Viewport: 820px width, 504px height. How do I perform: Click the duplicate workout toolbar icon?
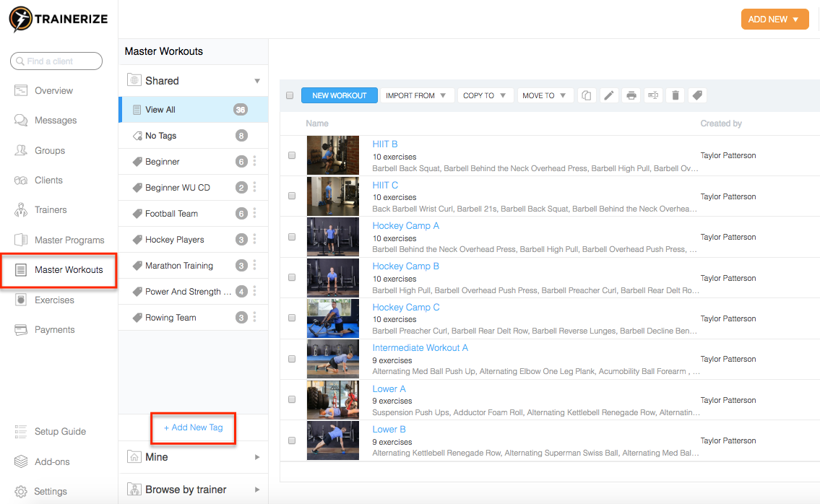[x=586, y=95]
